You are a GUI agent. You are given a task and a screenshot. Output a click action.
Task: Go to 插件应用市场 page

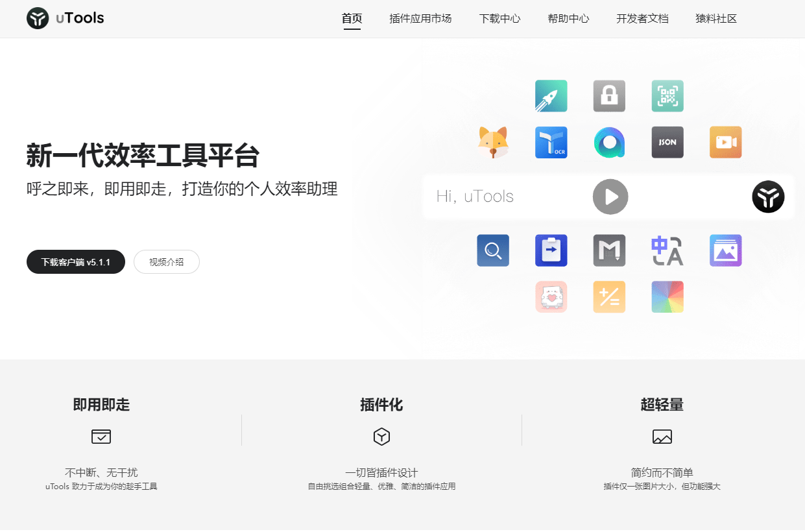(x=420, y=19)
